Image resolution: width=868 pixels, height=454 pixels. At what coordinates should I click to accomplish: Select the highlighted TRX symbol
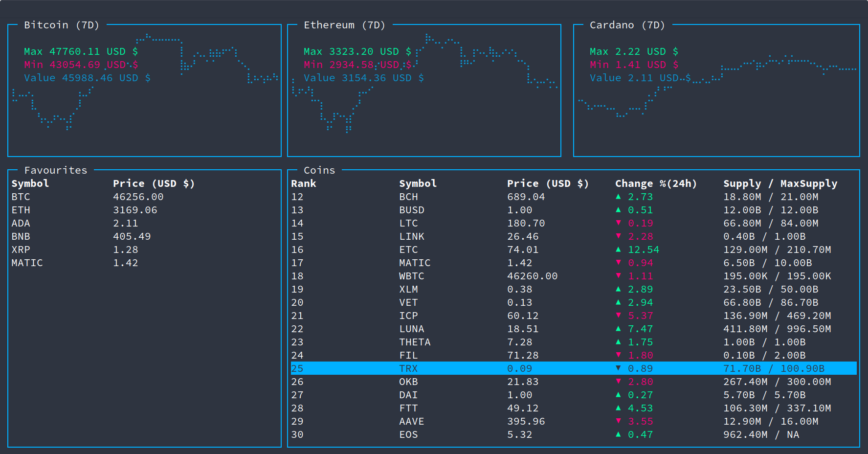pyautogui.click(x=409, y=368)
